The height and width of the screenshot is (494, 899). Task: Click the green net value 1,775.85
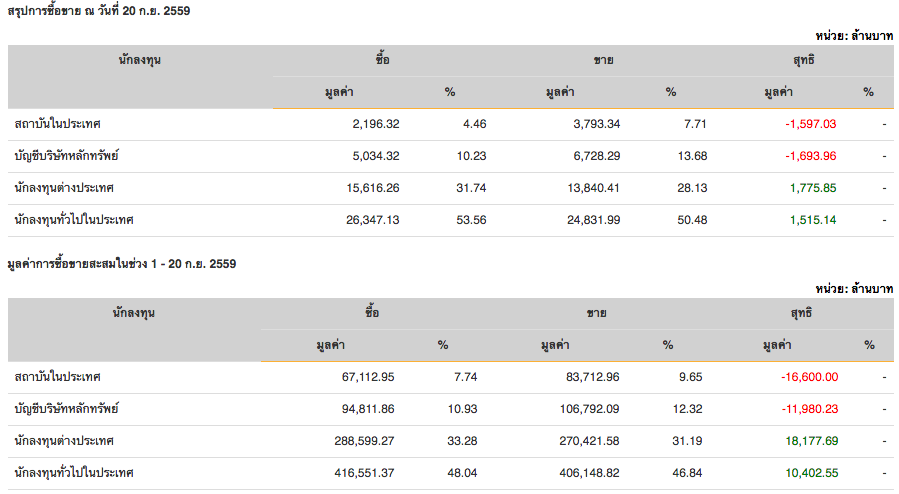pos(813,188)
